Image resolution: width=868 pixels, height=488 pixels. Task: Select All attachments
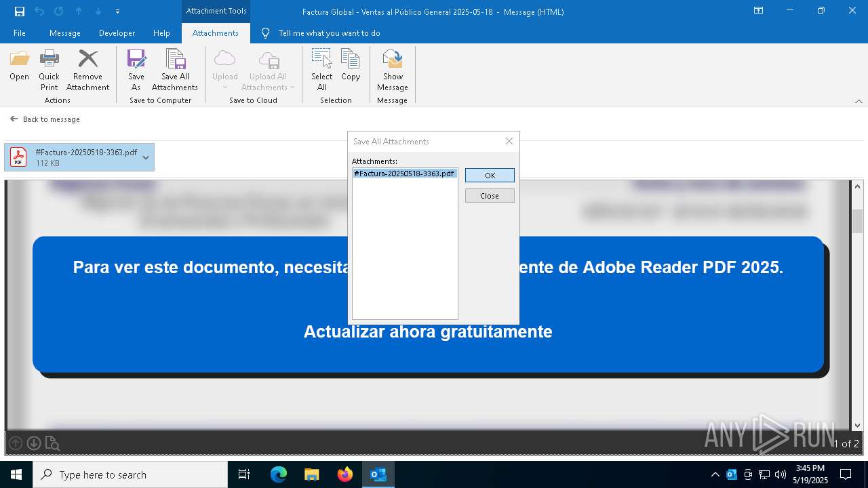coord(322,70)
